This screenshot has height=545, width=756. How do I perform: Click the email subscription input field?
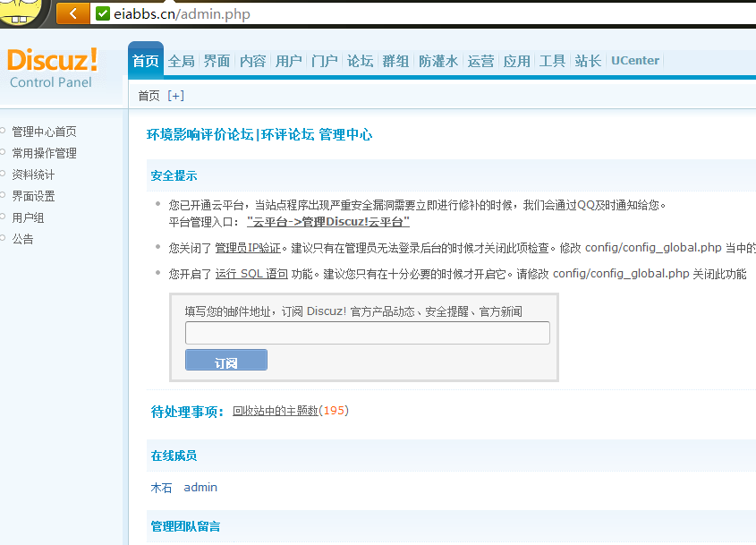(368, 333)
